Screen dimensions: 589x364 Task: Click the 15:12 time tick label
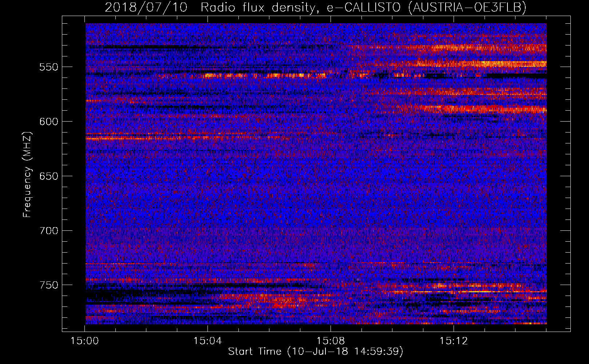tap(454, 341)
